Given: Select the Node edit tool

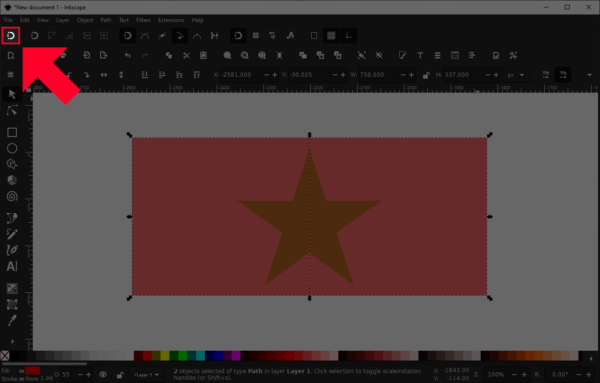Looking at the screenshot, I should coord(12,111).
